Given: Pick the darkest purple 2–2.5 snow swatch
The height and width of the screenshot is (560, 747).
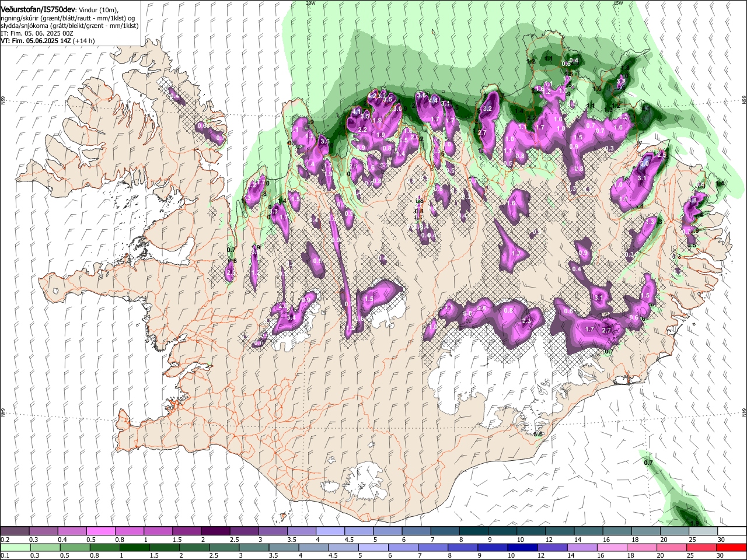Looking at the screenshot, I should coord(215,531).
